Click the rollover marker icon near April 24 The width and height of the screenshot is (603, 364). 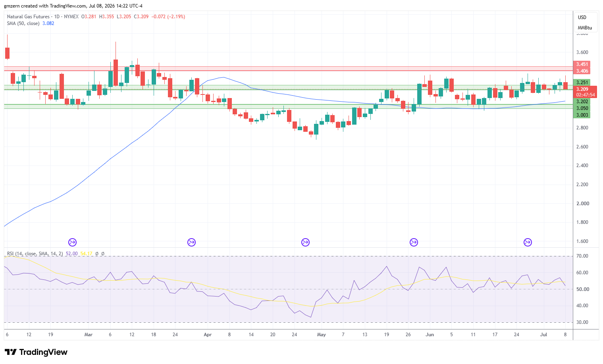click(305, 242)
